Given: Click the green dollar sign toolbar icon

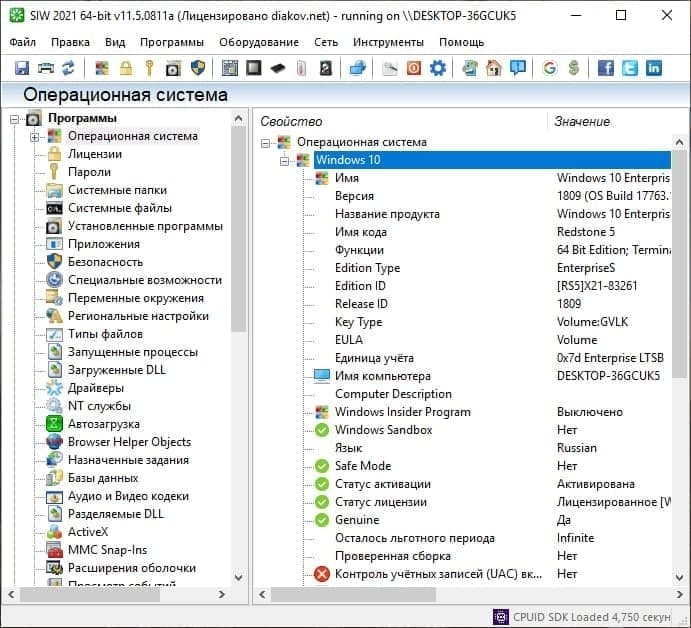Looking at the screenshot, I should coord(574,68).
